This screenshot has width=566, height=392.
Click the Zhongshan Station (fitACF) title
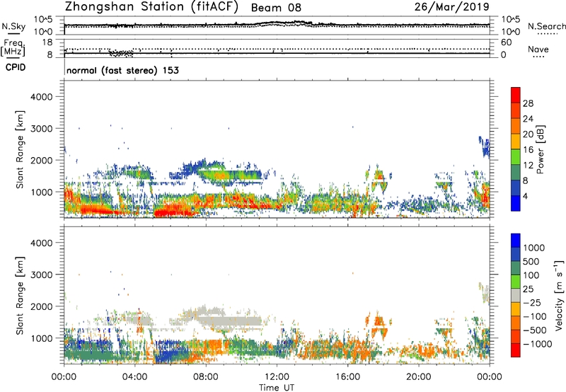coord(151,7)
